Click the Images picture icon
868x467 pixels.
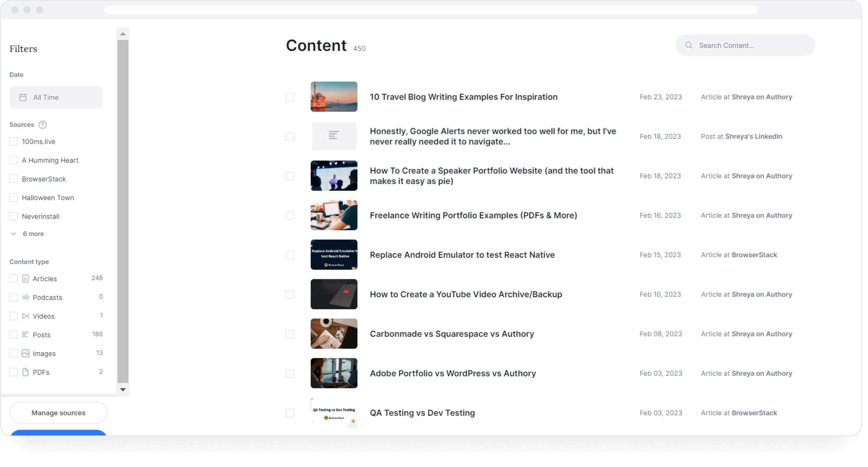[x=25, y=353]
